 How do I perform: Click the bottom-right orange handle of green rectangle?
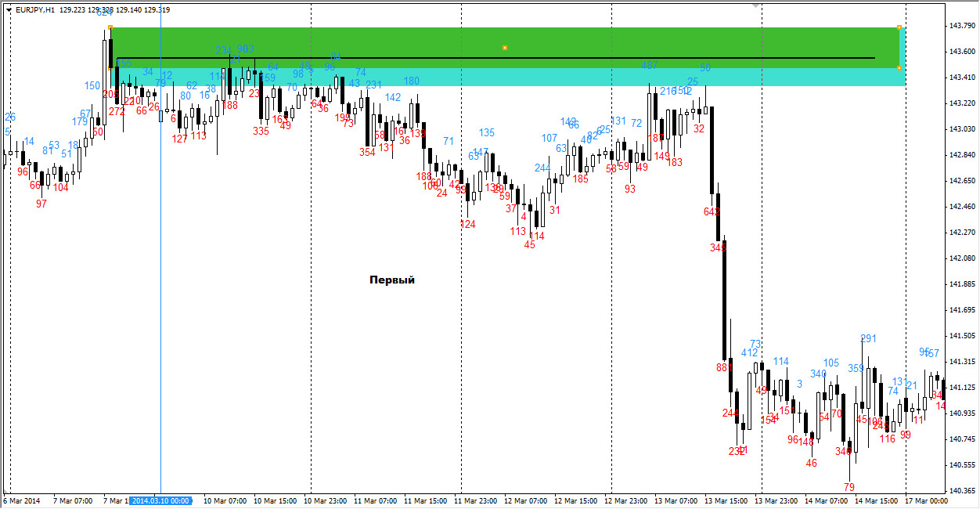click(x=899, y=68)
